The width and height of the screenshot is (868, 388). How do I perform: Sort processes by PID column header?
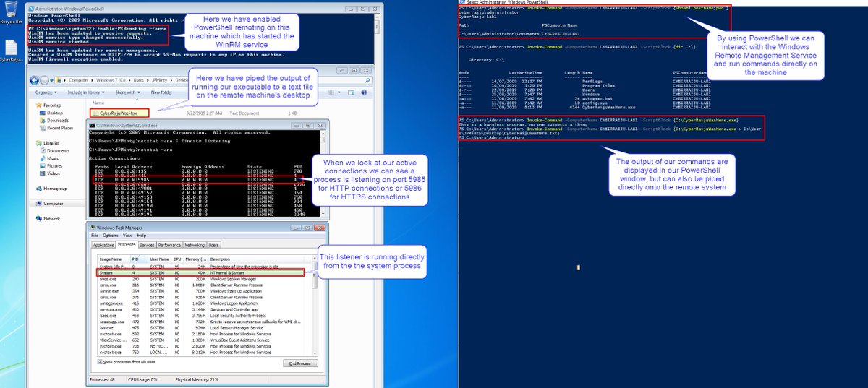click(x=138, y=259)
